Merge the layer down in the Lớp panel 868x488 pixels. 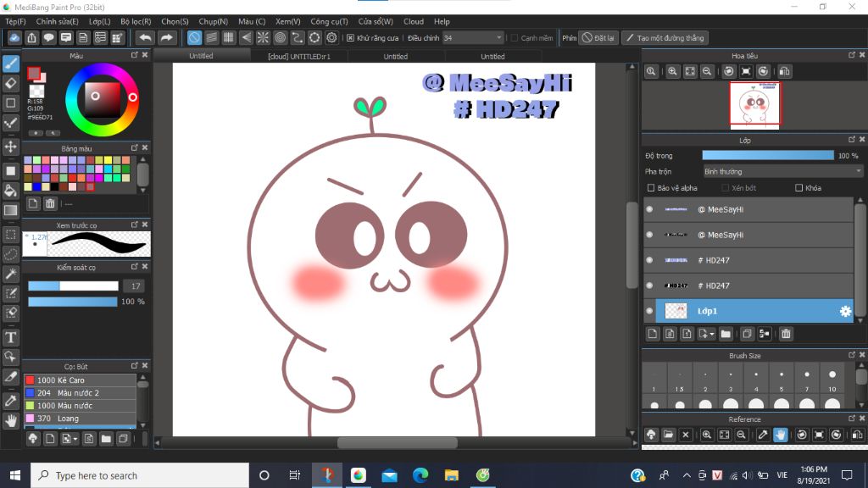[x=765, y=334]
